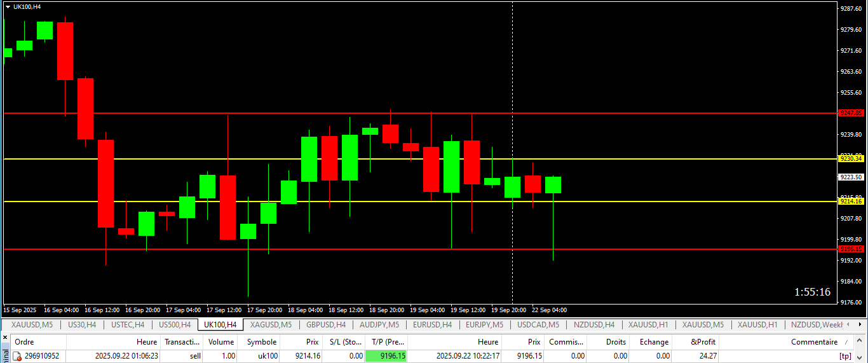Image resolution: width=868 pixels, height=363 pixels.
Task: Switch to the NZDUSD,Weekly chart tab
Action: click(x=818, y=325)
